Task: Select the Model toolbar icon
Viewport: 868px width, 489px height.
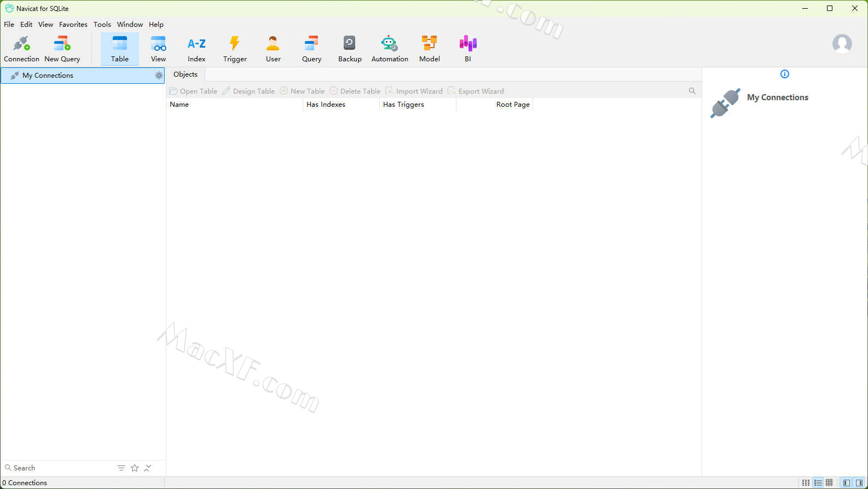Action: coord(429,49)
